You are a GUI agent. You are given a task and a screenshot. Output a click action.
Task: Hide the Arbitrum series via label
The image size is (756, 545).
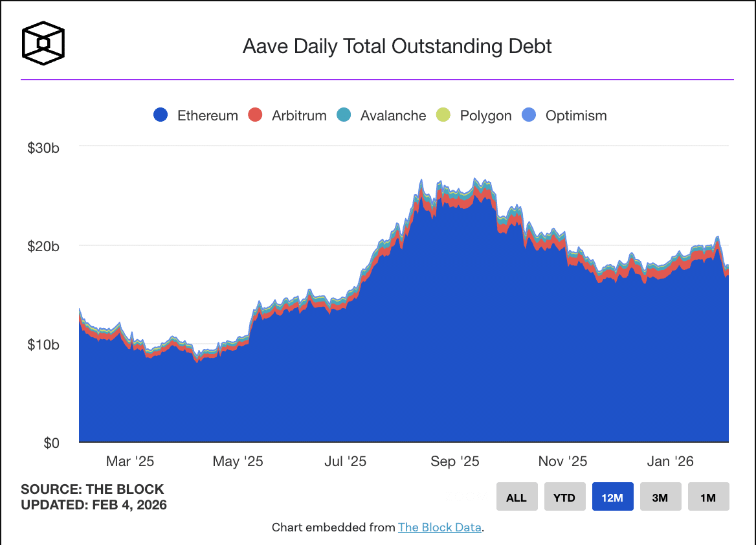299,116
